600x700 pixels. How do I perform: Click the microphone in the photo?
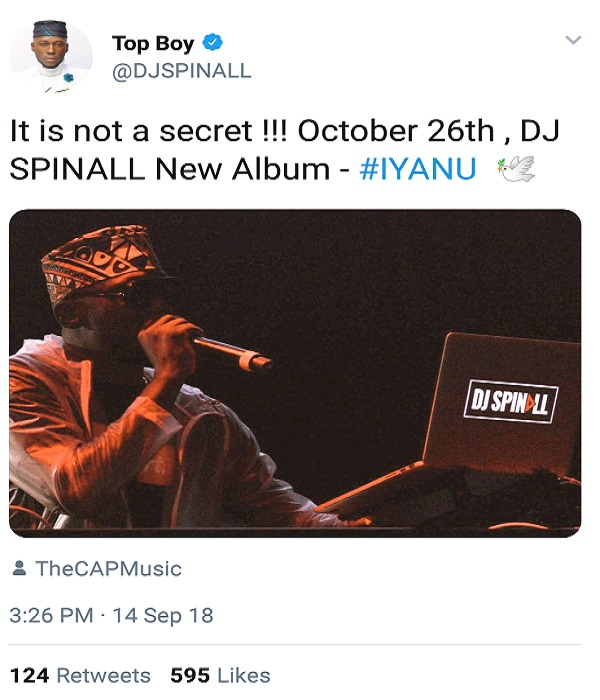tap(232, 353)
